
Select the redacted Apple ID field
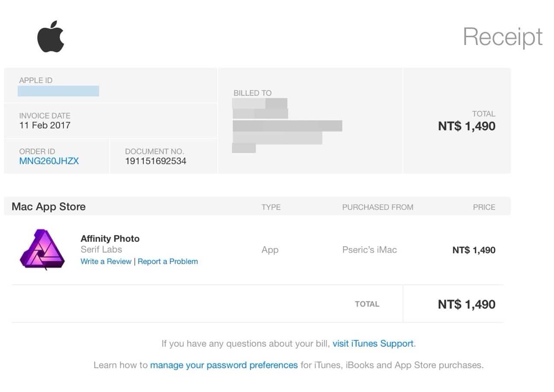[58, 91]
